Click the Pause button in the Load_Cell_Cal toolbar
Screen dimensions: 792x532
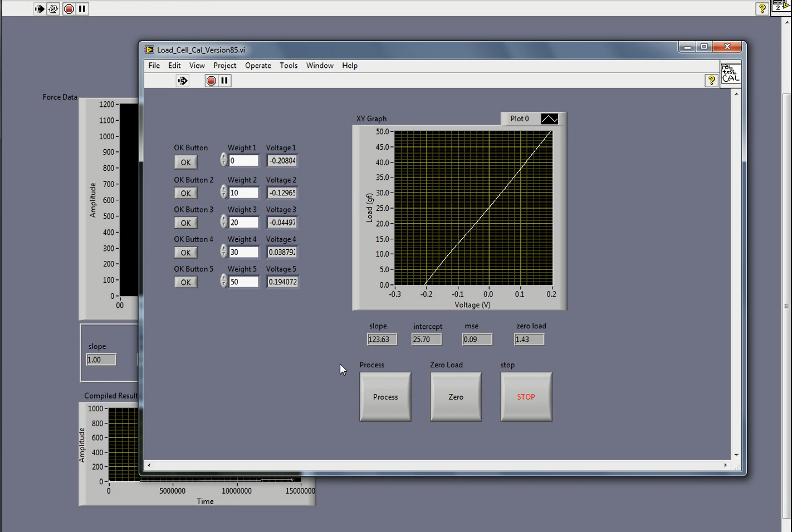[x=224, y=81]
